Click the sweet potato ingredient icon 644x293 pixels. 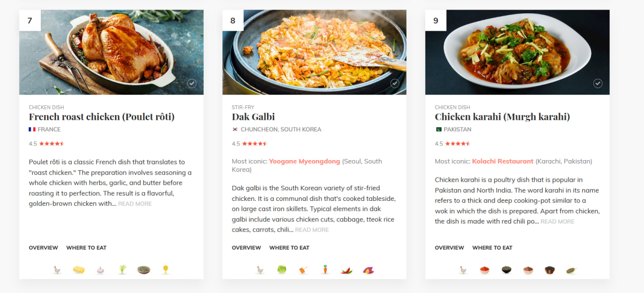coord(368,270)
